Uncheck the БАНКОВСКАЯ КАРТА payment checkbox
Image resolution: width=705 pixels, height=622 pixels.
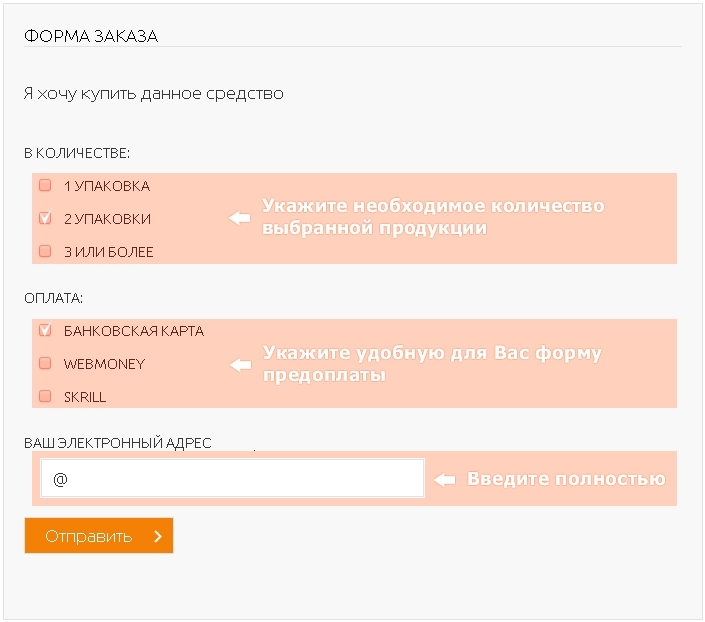[x=45, y=330]
